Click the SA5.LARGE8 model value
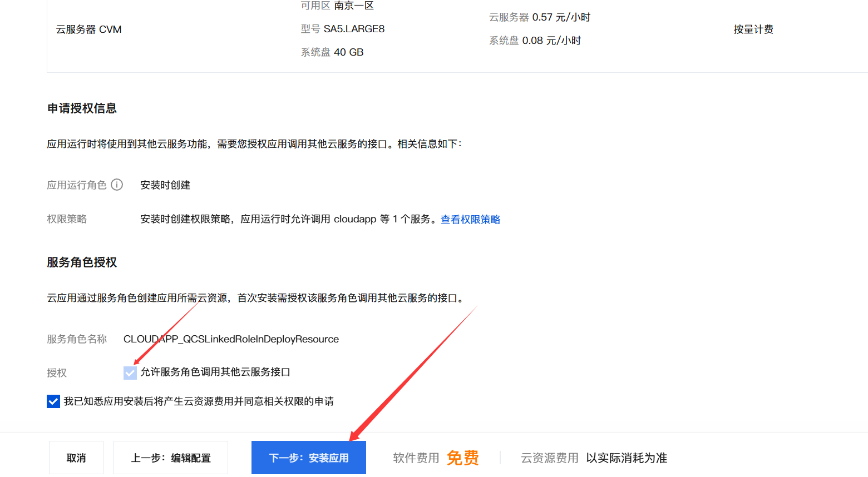The width and height of the screenshot is (868, 477). pyautogui.click(x=354, y=29)
